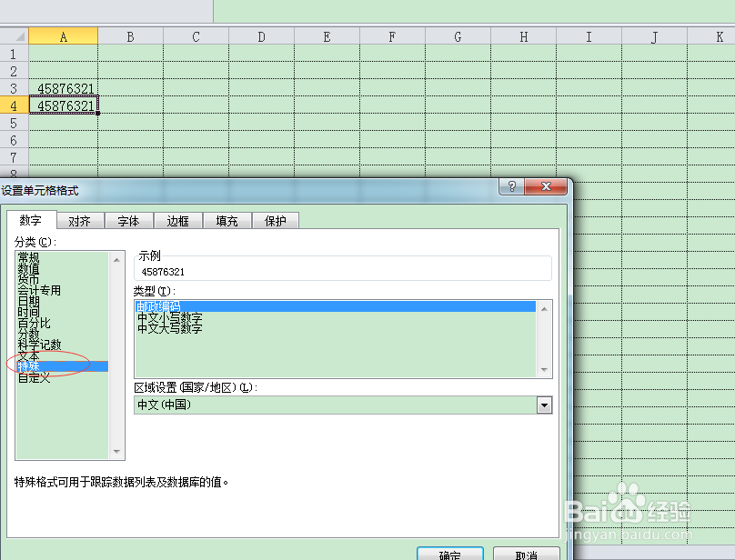The image size is (735, 560).
Task: Click row 3 header
Action: click(14, 88)
